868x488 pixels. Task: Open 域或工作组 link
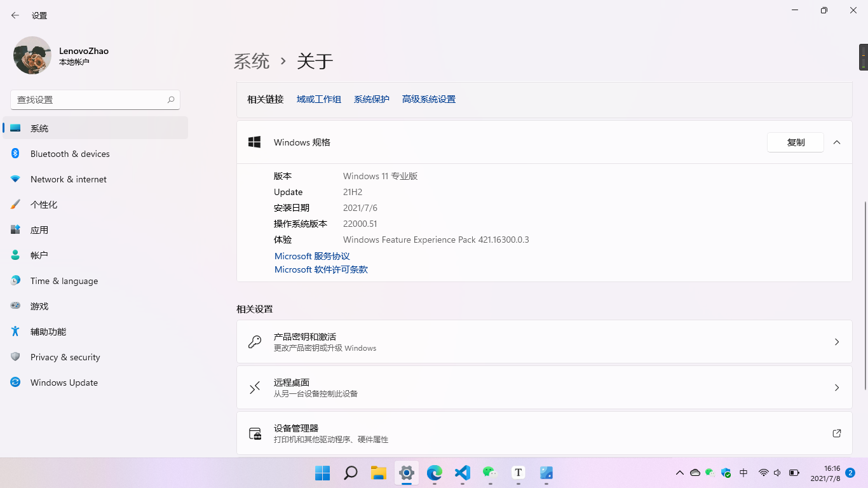tap(319, 99)
